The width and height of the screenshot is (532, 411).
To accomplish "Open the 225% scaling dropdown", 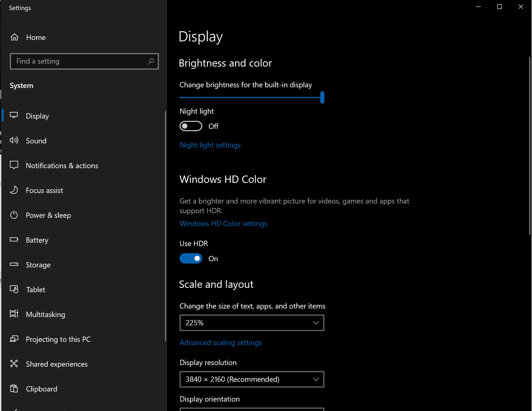I will click(x=252, y=323).
